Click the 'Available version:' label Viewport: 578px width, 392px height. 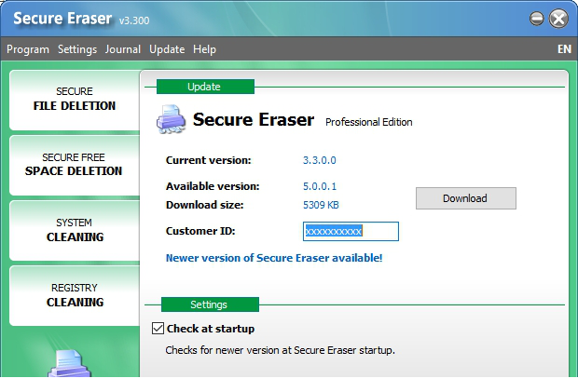213,186
